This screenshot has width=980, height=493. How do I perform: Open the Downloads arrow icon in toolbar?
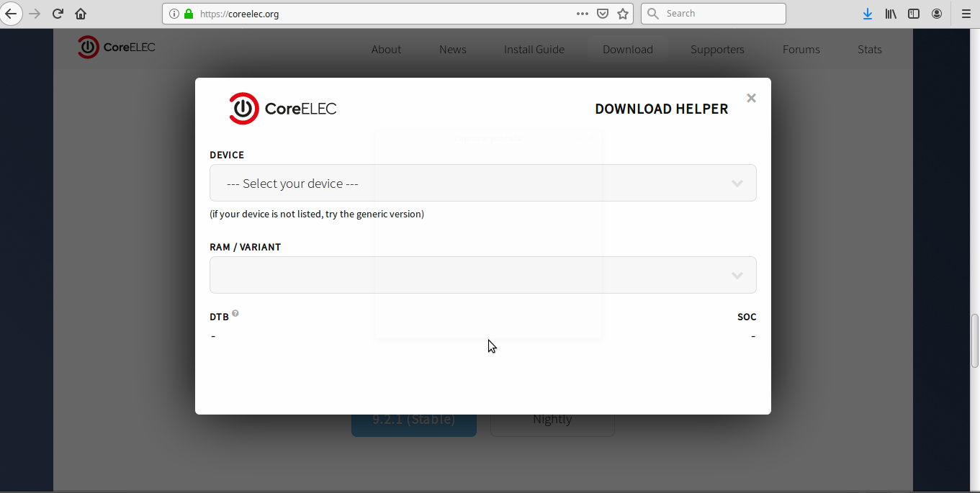pos(868,14)
